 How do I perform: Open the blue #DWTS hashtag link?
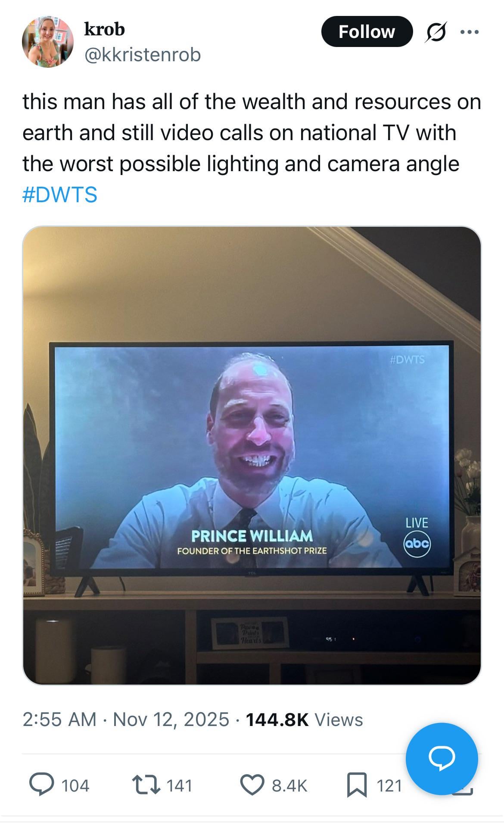coord(60,194)
